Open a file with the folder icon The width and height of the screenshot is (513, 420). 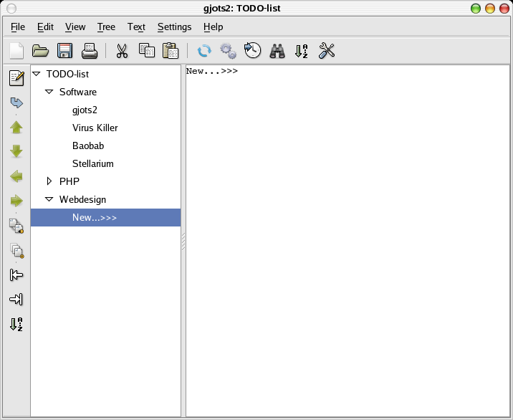click(x=41, y=51)
